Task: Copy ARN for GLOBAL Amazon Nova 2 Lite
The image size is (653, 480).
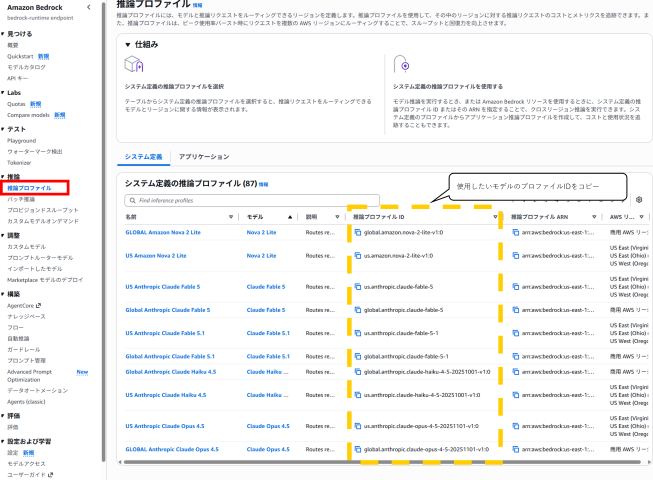Action: 516,232
